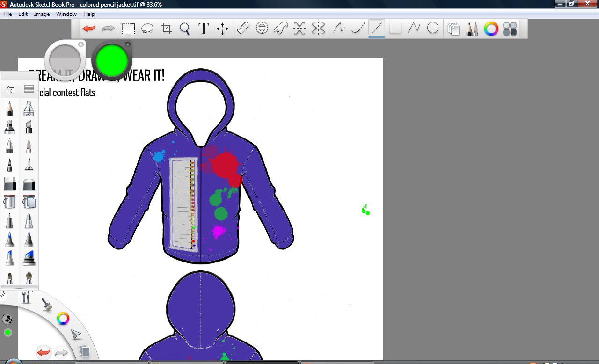This screenshot has width=599, height=364.
Task: Click the small green color dot in lagoon
Action: (x=7, y=333)
